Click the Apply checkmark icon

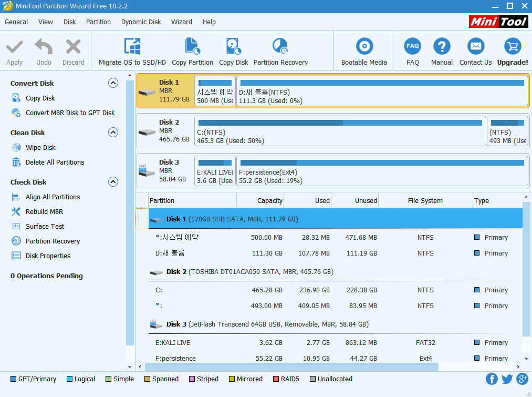(15, 47)
